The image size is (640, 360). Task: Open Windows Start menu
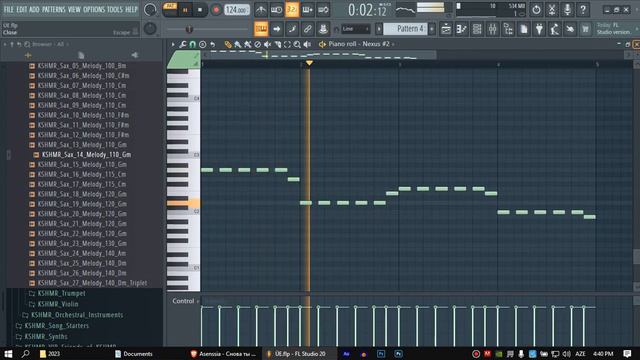tap(8, 353)
